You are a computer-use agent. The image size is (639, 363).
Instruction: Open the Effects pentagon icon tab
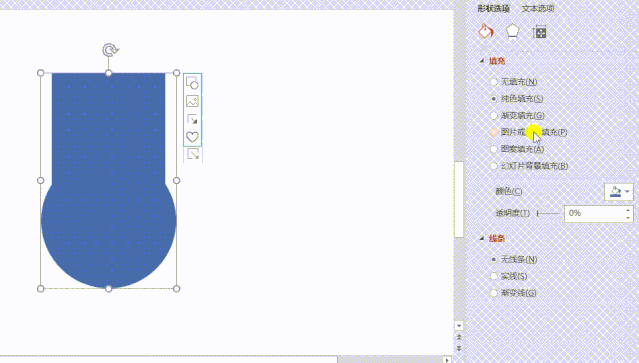pyautogui.click(x=513, y=31)
